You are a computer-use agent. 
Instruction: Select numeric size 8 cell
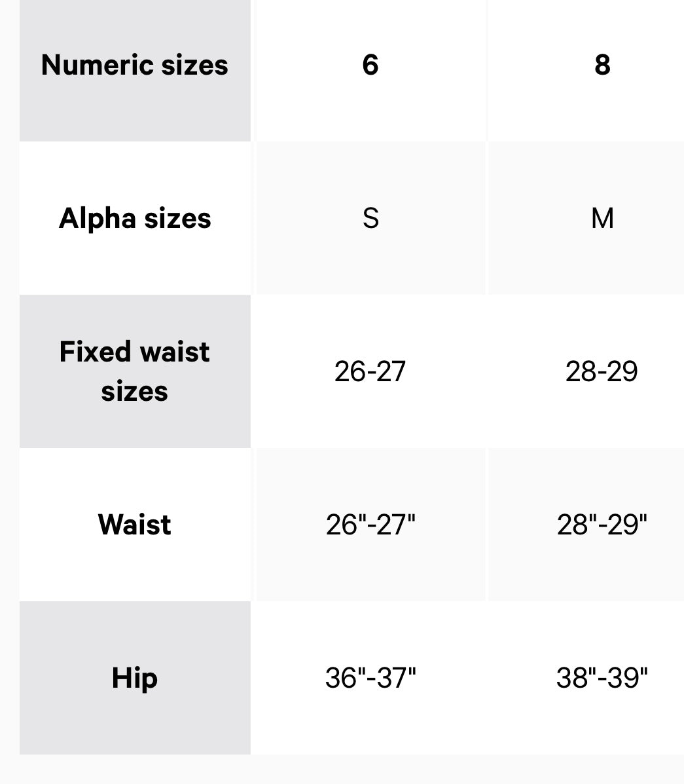[602, 65]
